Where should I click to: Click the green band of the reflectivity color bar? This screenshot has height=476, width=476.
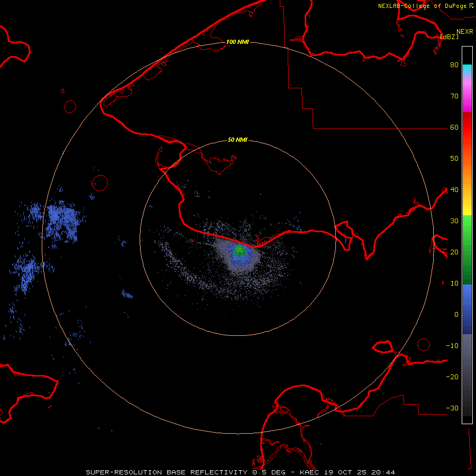pos(467,250)
